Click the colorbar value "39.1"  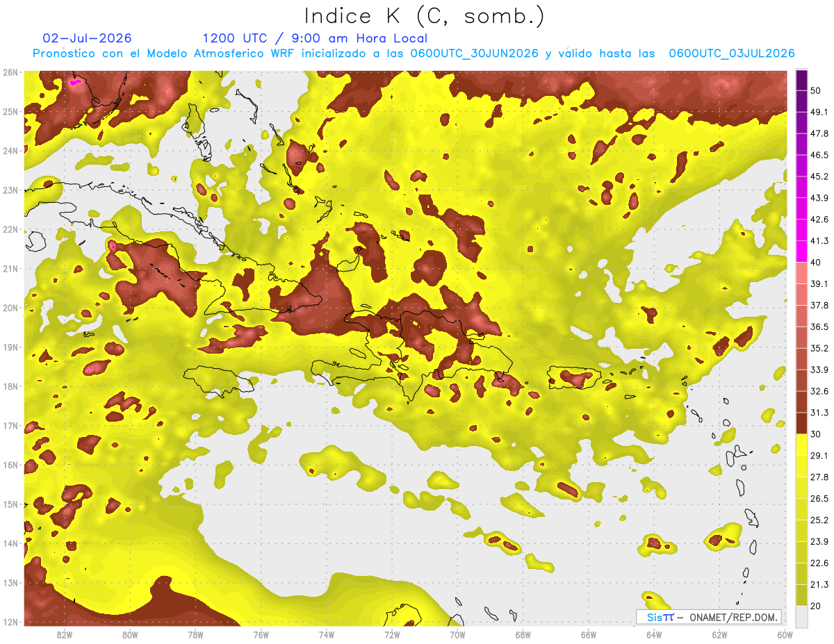(x=819, y=283)
